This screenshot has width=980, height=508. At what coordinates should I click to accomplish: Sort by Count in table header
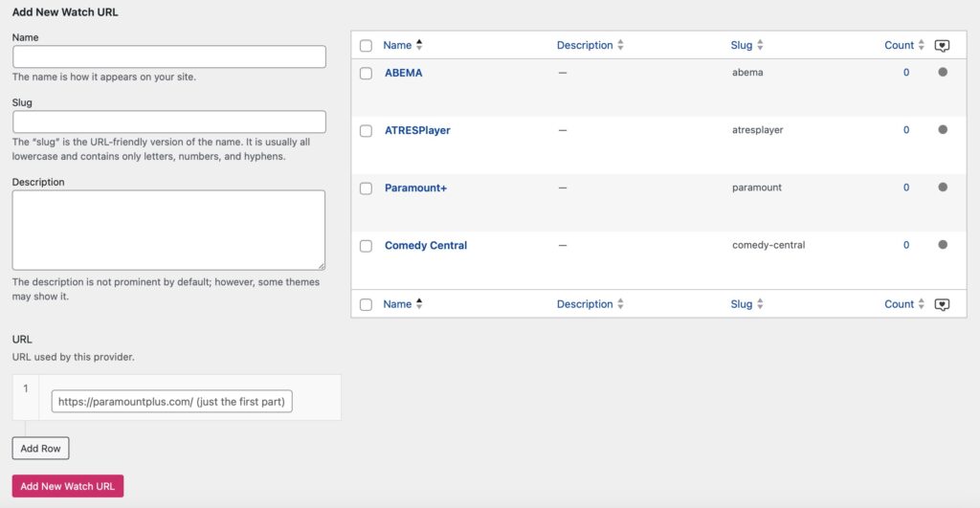[903, 45]
